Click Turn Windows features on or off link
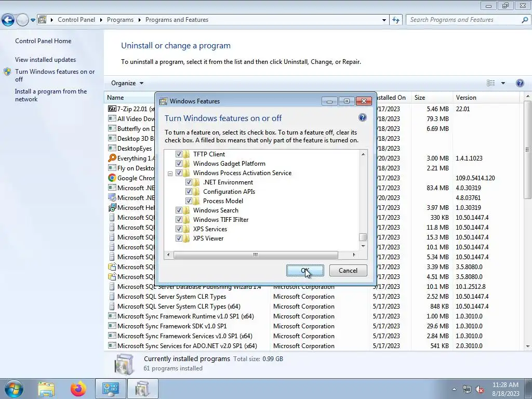 55,75
